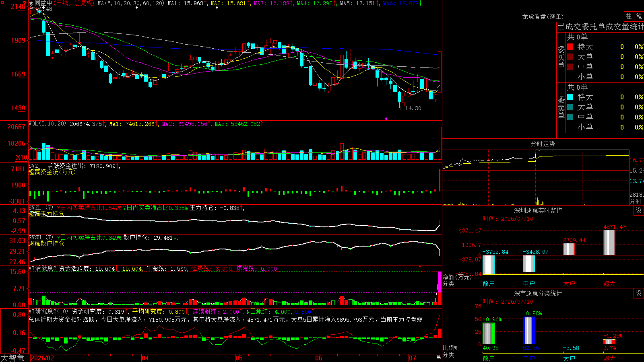Screen dimensions: 644x362
Task: Click the 深圳超赢实时监控 panel title
Action: [x=538, y=210]
